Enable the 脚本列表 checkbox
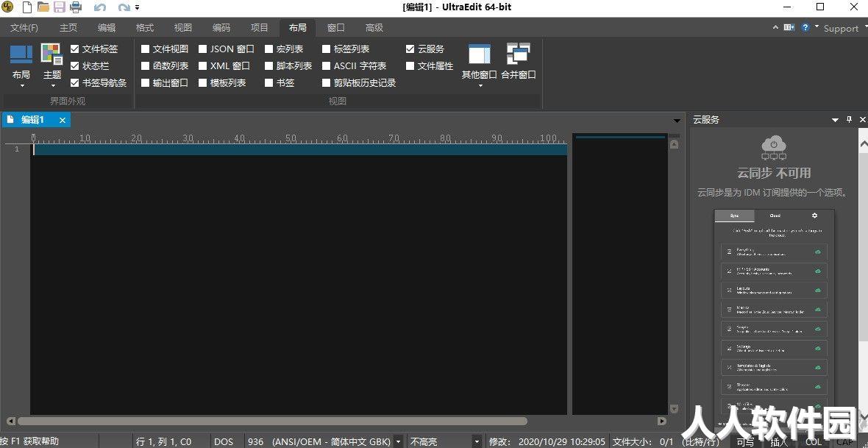This screenshot has width=868, height=448. (x=269, y=66)
